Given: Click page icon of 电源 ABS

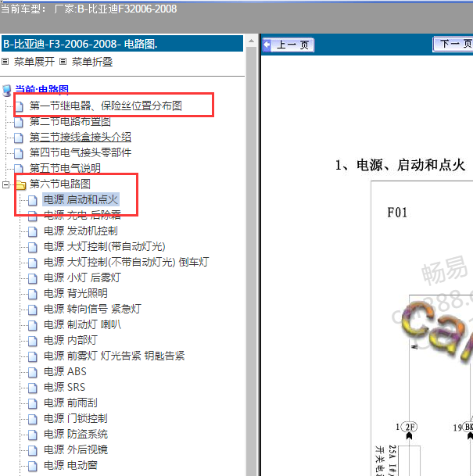Looking at the screenshot, I should click(33, 373).
